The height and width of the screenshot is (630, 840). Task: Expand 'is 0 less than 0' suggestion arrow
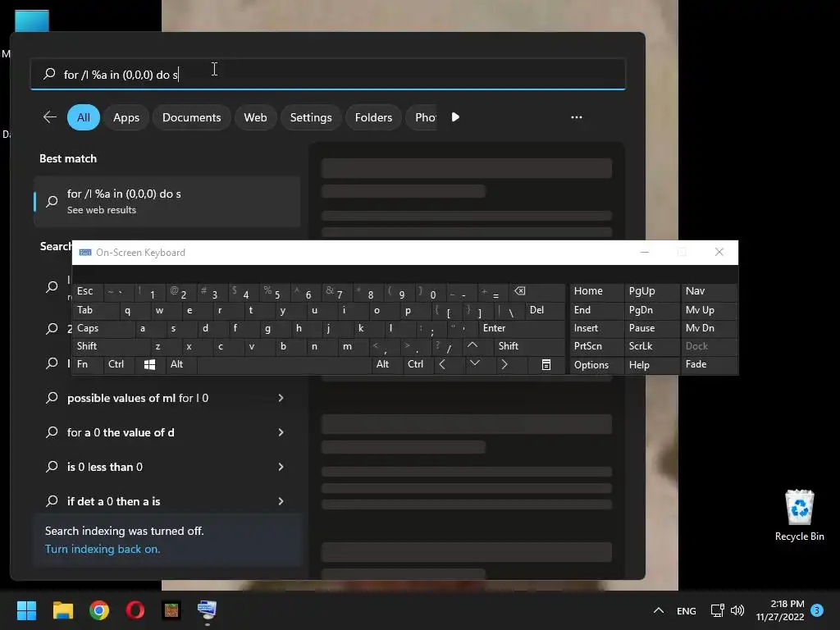point(281,467)
